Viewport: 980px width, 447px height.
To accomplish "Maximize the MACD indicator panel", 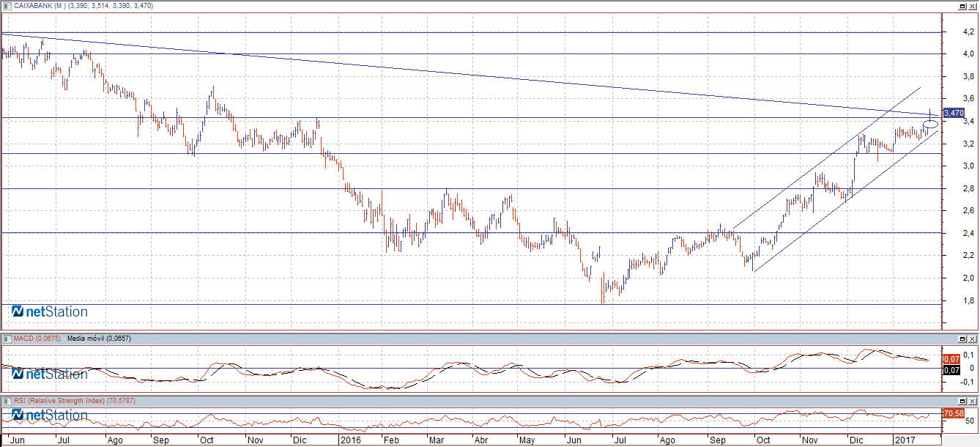I will (x=962, y=339).
